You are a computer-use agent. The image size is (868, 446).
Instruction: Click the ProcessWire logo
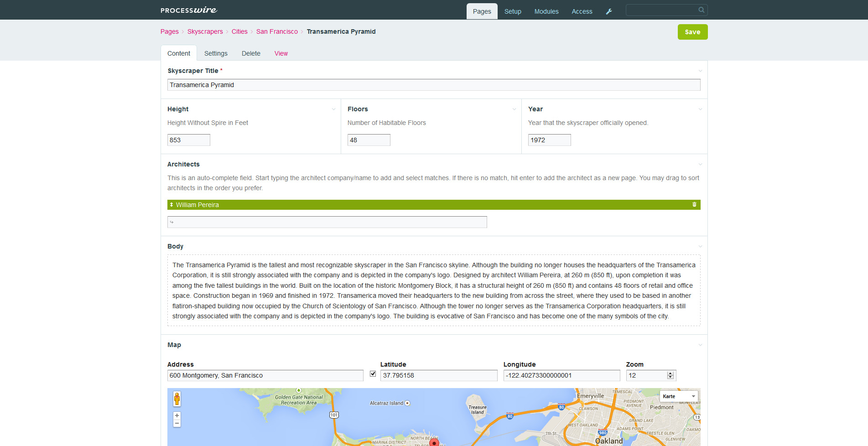click(x=189, y=10)
